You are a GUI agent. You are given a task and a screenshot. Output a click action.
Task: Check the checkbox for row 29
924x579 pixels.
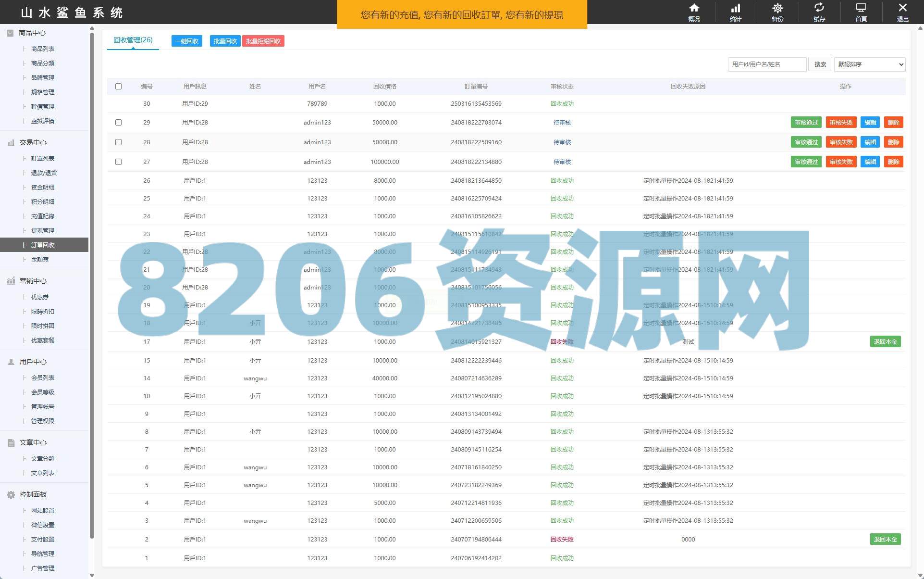point(118,123)
